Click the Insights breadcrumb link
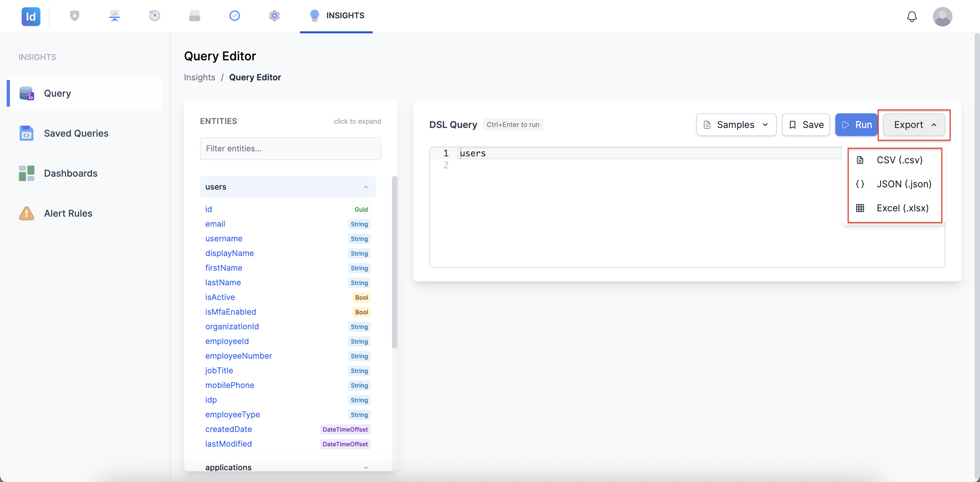Screen dimensions: 980x482 199,77
